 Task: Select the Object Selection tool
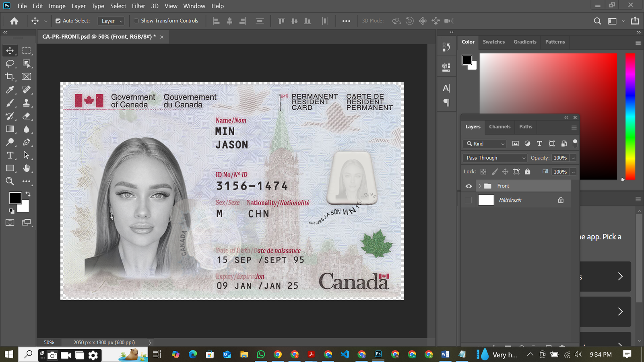coord(27,64)
